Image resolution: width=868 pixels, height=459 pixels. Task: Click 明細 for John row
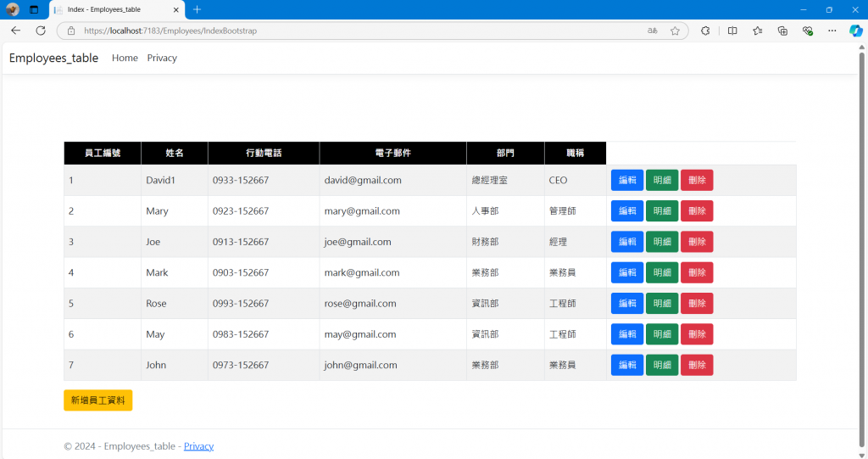pos(662,365)
